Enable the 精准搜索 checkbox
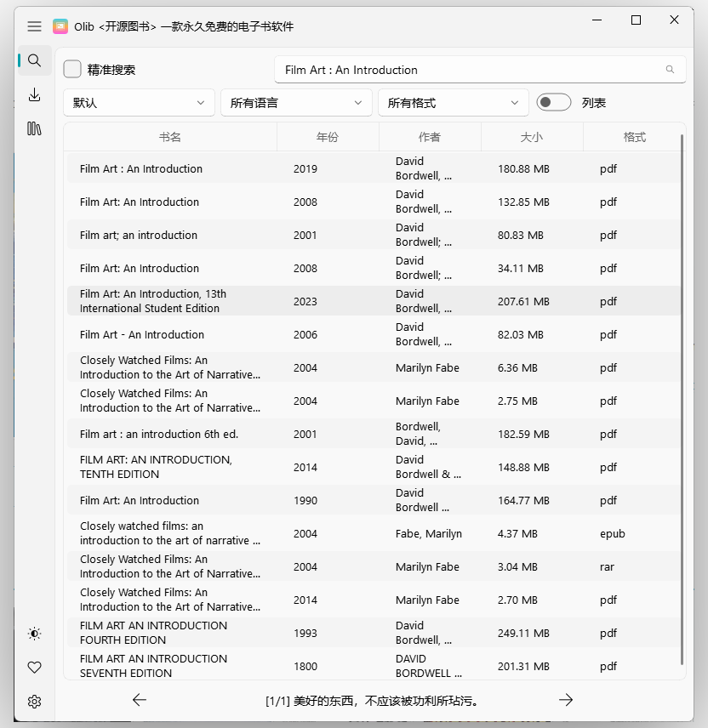Viewport: 708px width, 728px height. point(72,69)
